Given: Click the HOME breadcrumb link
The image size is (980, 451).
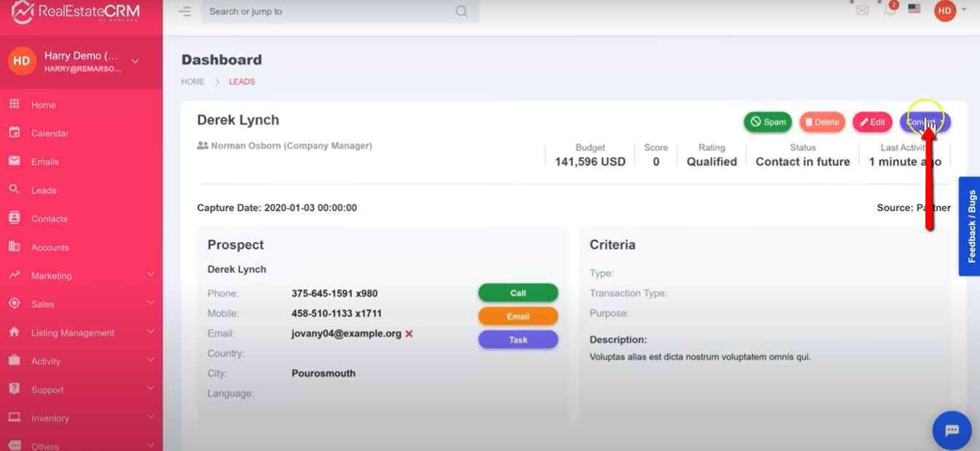Looking at the screenshot, I should (193, 81).
